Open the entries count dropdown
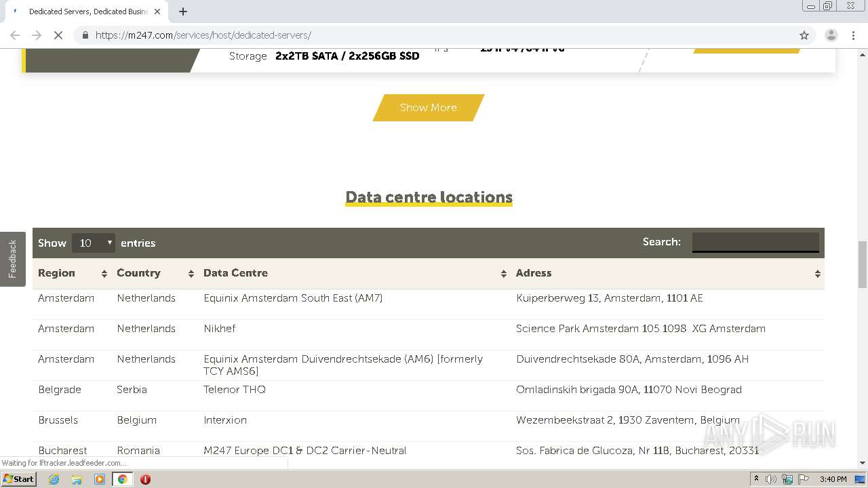Viewport: 868px width, 488px height. pyautogui.click(x=94, y=243)
